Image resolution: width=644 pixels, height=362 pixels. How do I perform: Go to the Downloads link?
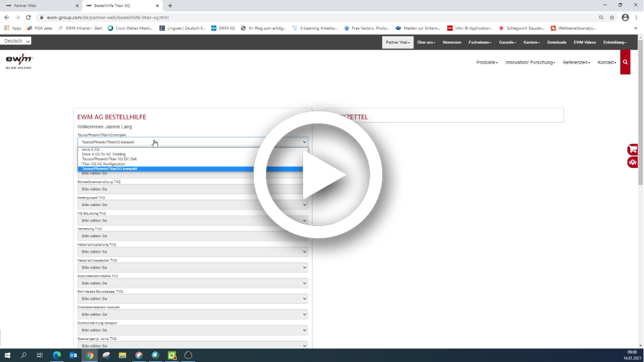point(557,42)
